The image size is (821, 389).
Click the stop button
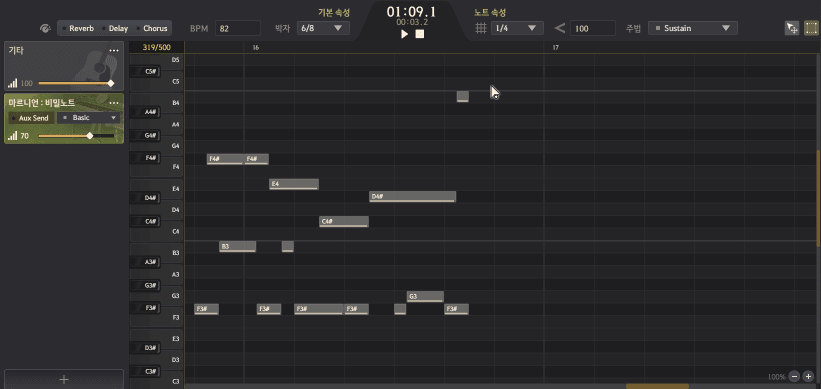click(x=420, y=34)
